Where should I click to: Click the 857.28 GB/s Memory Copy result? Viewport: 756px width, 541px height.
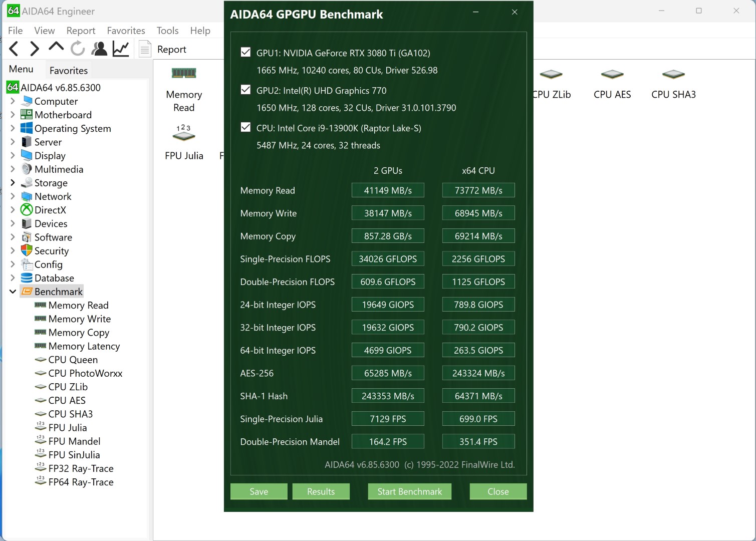tap(388, 236)
